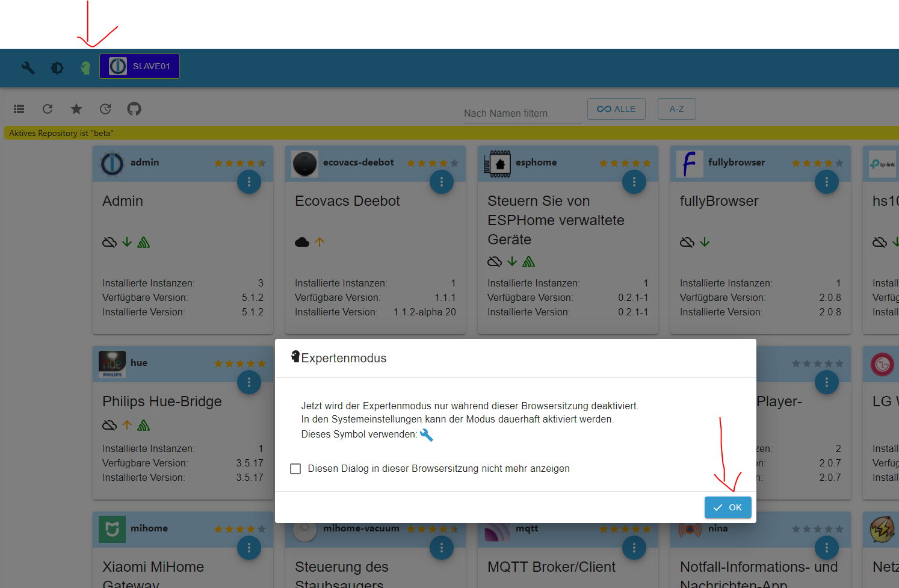Click the A-Z sort button
The image size is (899, 588).
pos(676,109)
